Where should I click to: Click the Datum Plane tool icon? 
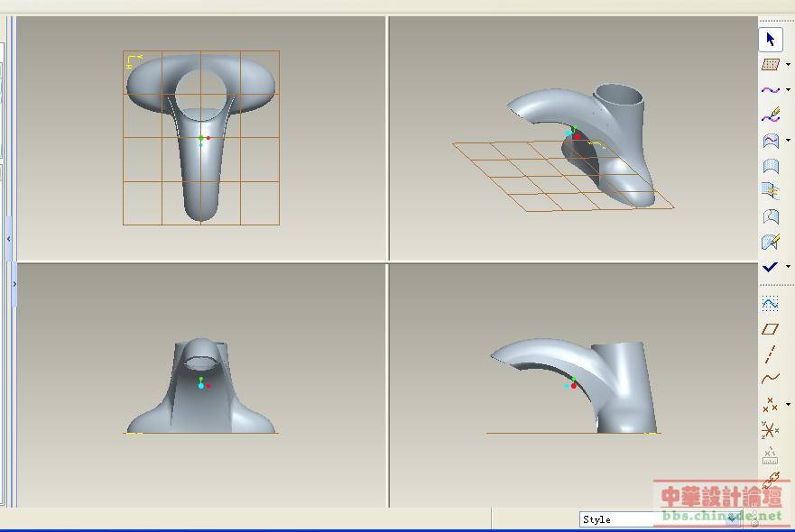(770, 329)
